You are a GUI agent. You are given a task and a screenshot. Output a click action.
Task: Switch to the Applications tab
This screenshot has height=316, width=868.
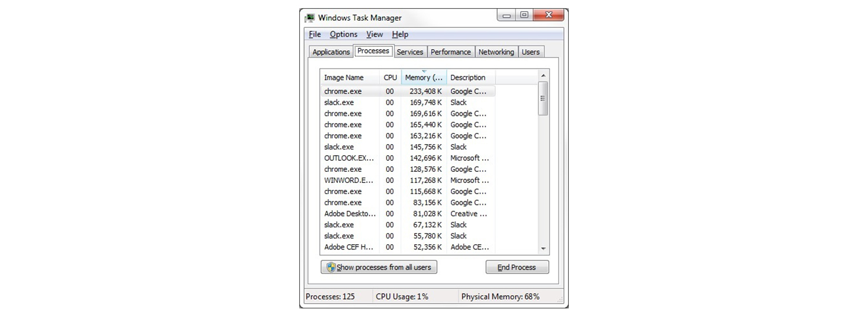point(331,52)
